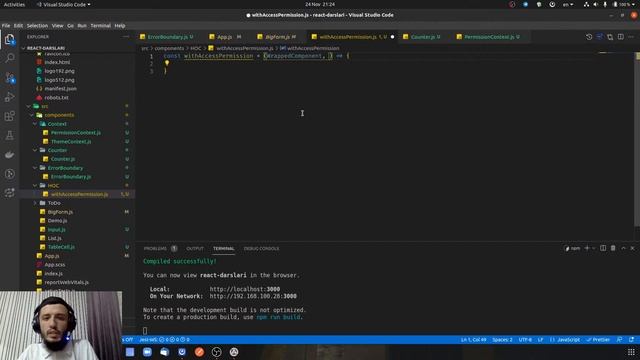Open the Search view in activity bar
Screen dimensions: 640x360
[9, 58]
